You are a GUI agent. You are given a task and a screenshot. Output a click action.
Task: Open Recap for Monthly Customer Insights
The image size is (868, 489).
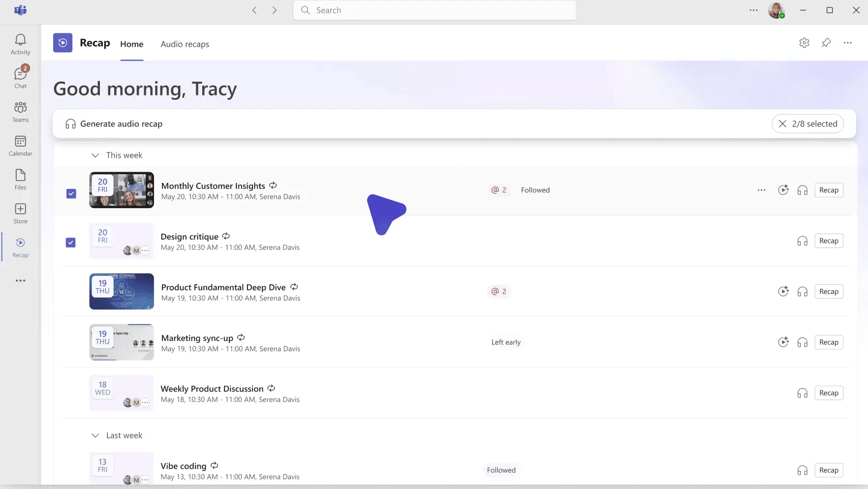[x=829, y=190]
